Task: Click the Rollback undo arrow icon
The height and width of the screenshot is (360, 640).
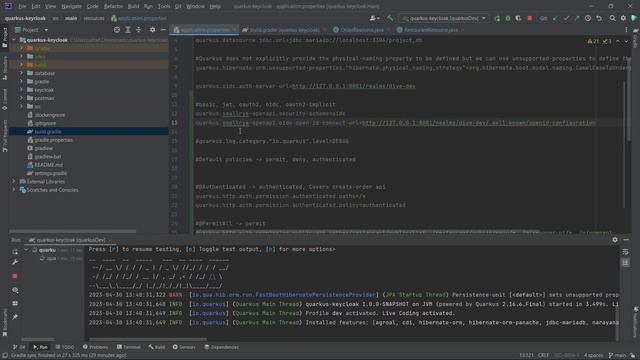Action: point(599,18)
